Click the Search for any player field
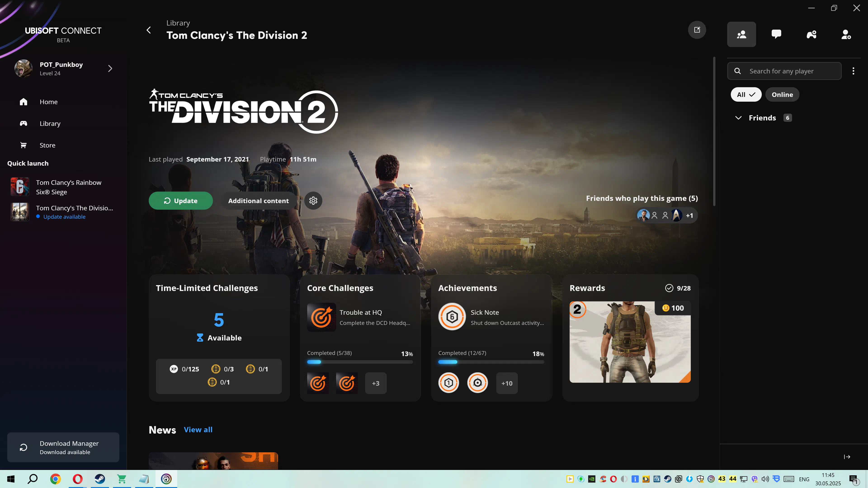The width and height of the screenshot is (868, 488). (x=784, y=71)
